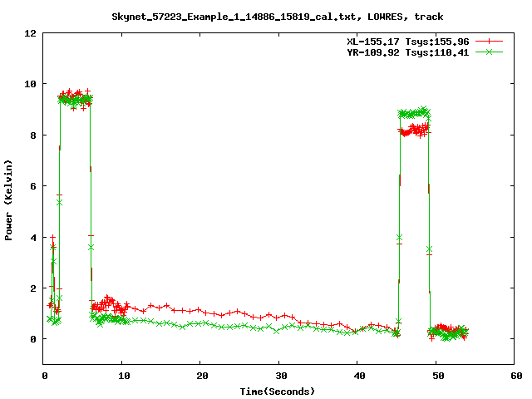This screenshot has width=532, height=399.
Task: Click the green plateau of the second pulse
Action: [414, 113]
